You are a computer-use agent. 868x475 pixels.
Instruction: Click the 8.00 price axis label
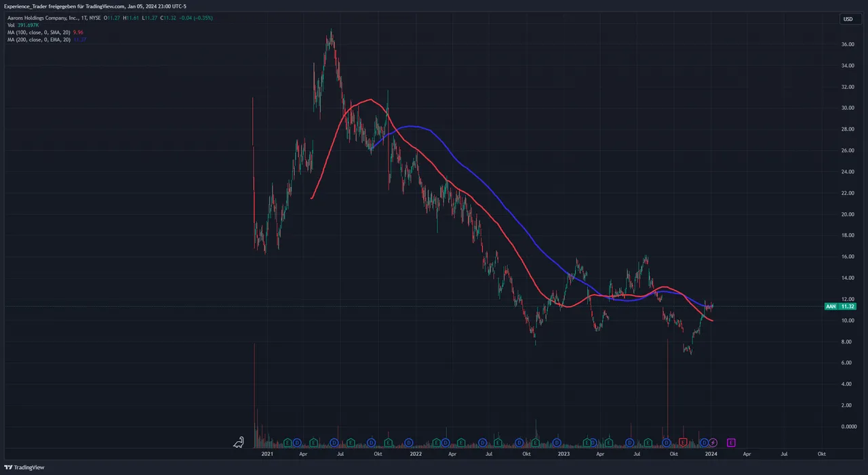(847, 342)
